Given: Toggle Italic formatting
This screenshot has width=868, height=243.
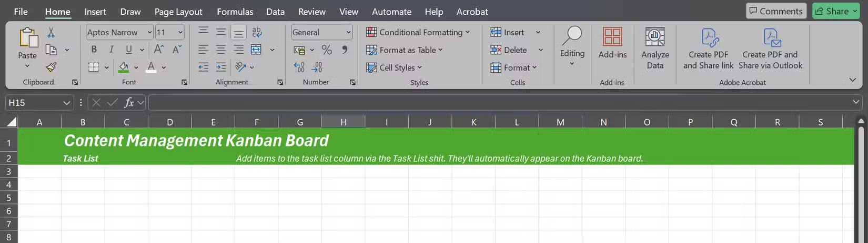Looking at the screenshot, I should pos(111,49).
